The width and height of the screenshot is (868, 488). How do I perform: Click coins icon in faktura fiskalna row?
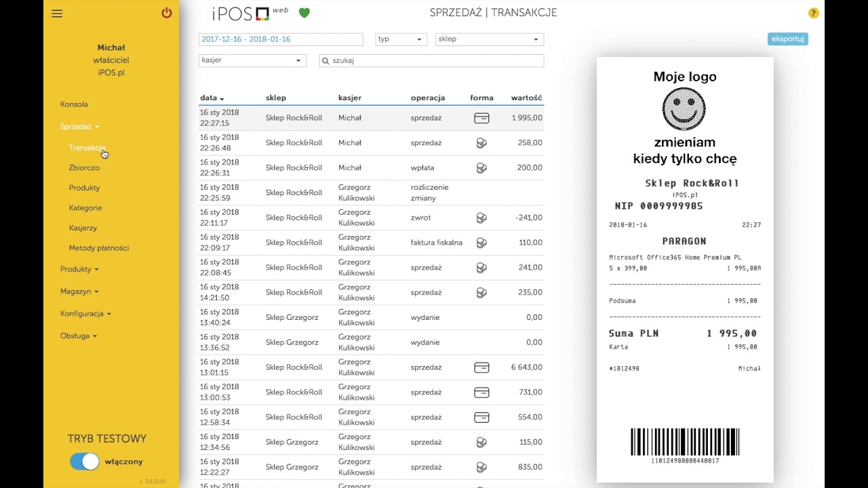click(481, 243)
